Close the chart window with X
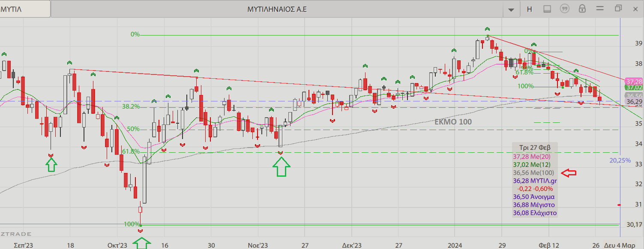Image resolution: width=644 pixels, height=249 pixels. tap(636, 9)
